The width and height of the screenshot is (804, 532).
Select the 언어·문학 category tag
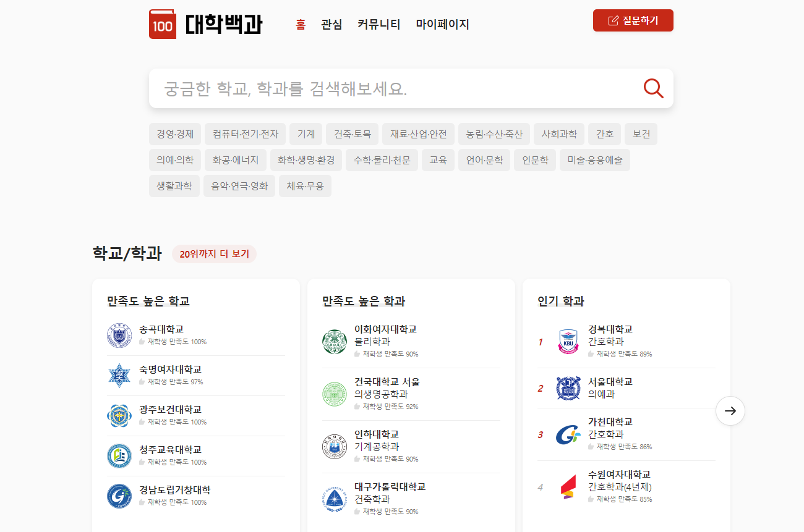click(x=484, y=160)
